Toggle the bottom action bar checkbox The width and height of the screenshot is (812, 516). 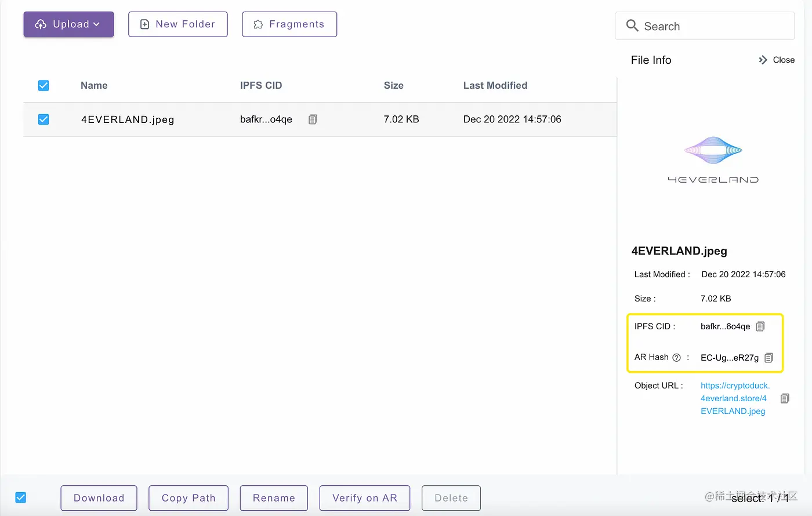pos(21,497)
